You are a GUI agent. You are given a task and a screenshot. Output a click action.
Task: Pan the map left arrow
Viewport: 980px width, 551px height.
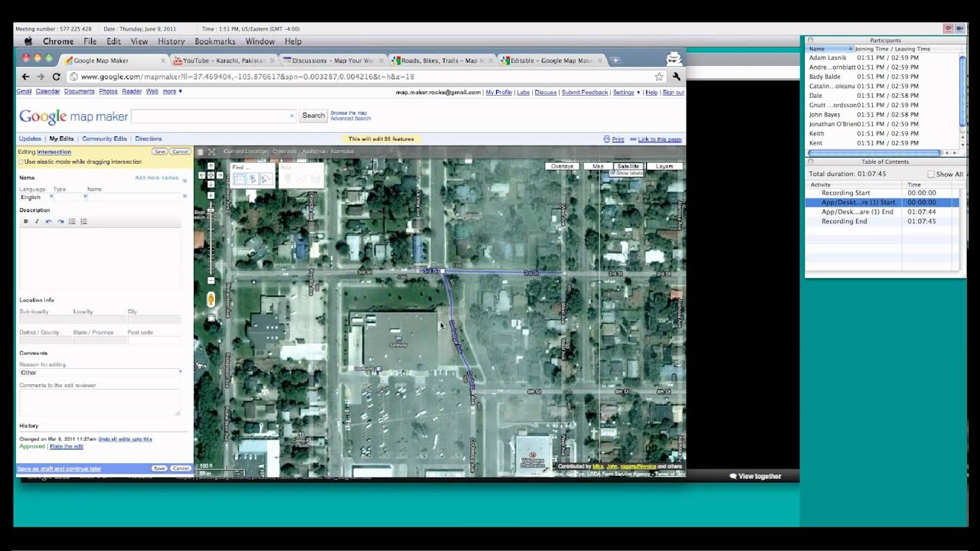202,175
